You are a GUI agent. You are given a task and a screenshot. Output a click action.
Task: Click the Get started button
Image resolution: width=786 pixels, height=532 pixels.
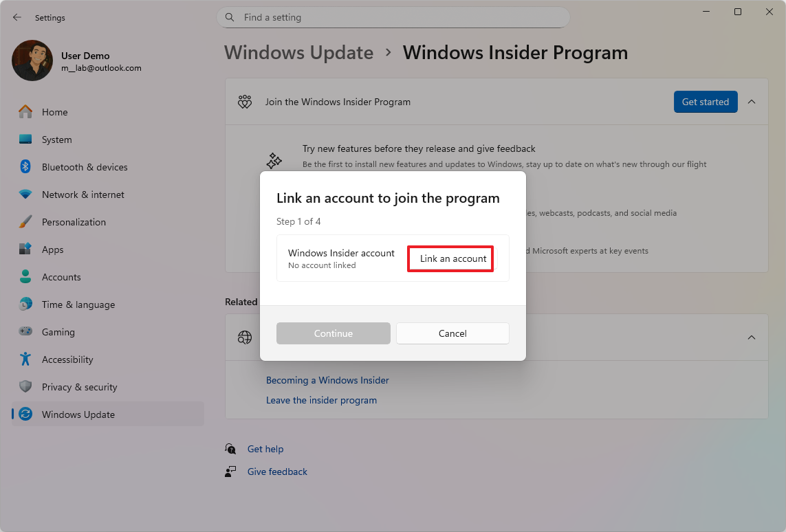(705, 101)
